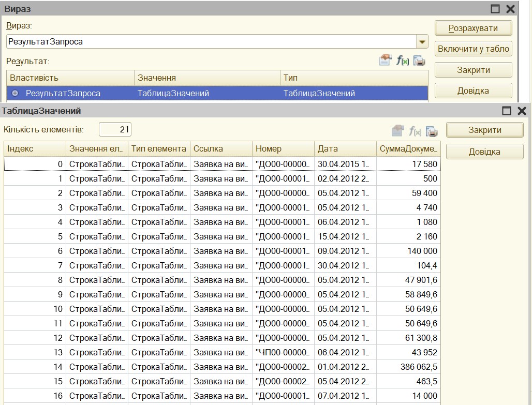
Task: Select the sum cell 58 849,6
Action: coord(408,294)
